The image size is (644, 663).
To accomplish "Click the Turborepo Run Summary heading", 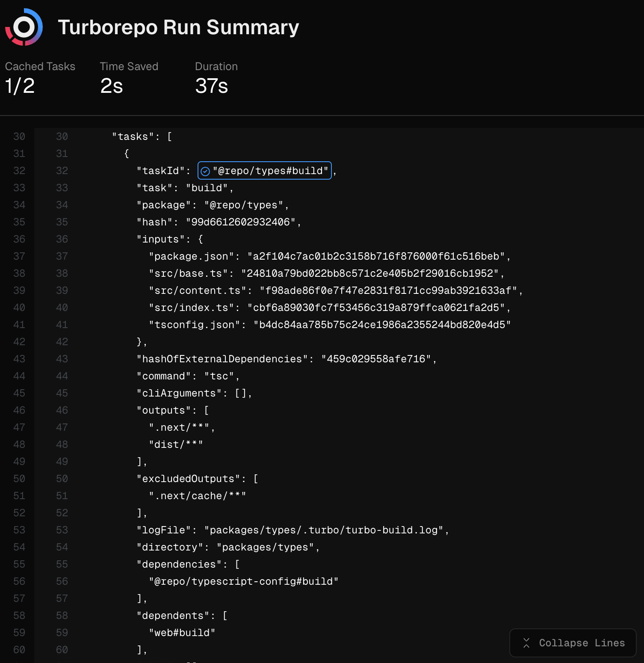I will pos(178,27).
